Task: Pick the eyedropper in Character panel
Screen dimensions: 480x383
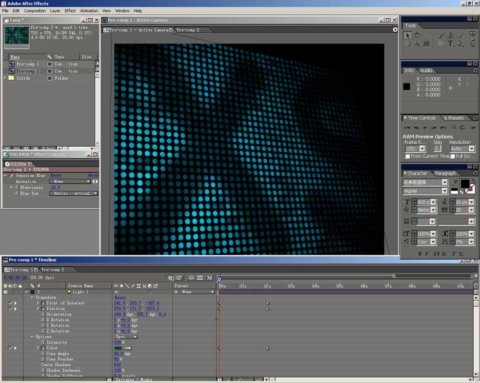Action: [455, 182]
